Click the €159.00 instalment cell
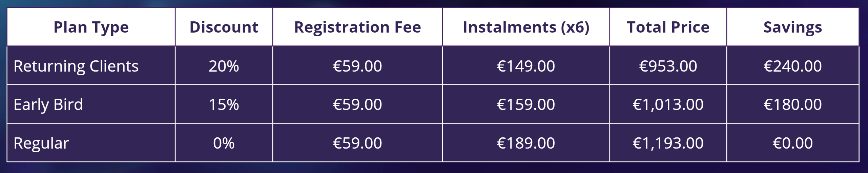Screen dimensions: 868x173 [526, 104]
